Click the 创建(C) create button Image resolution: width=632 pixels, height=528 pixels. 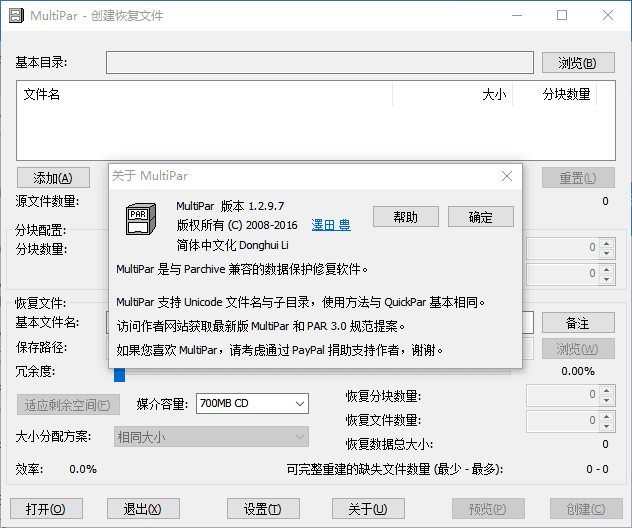coord(586,509)
